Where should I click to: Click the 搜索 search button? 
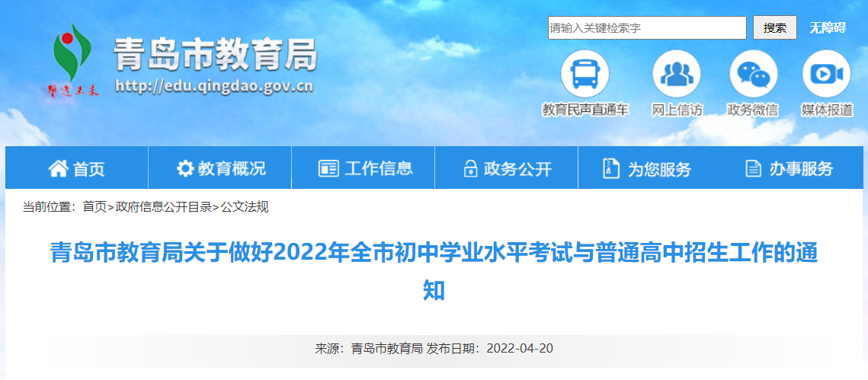775,27
